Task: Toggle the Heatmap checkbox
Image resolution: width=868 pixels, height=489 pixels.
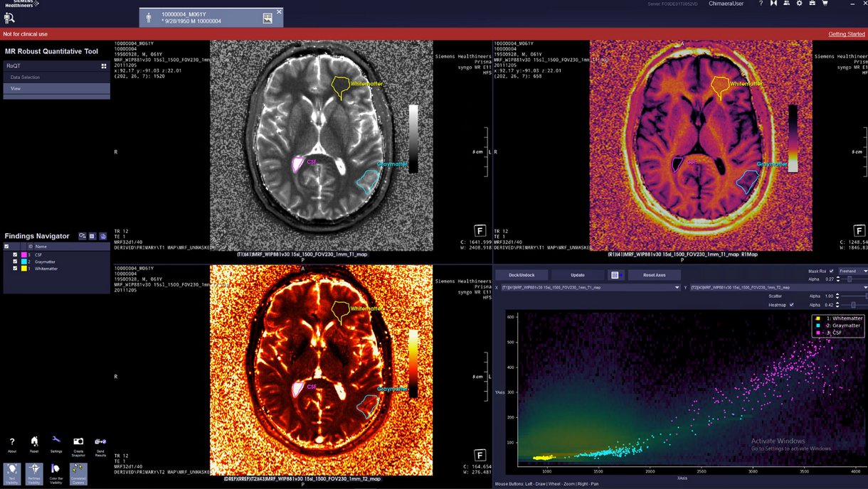Action: [791, 305]
